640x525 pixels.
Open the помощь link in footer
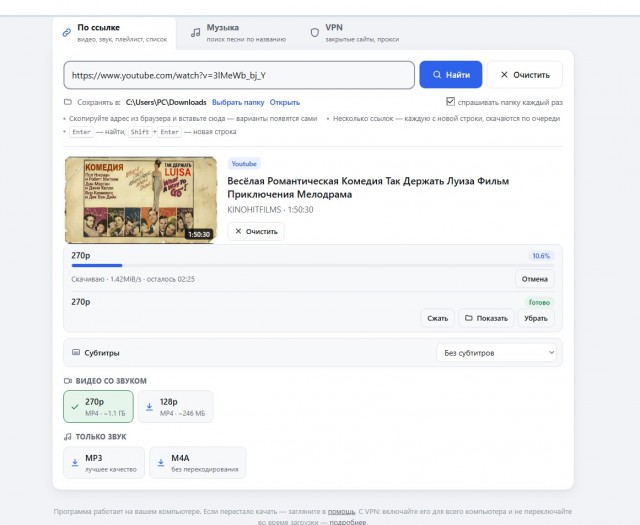pyautogui.click(x=341, y=512)
